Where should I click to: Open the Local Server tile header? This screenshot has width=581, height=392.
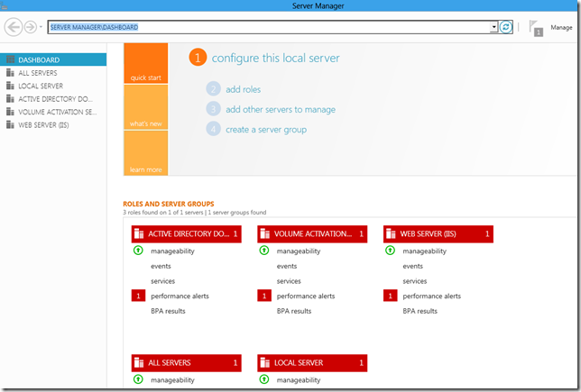312,363
